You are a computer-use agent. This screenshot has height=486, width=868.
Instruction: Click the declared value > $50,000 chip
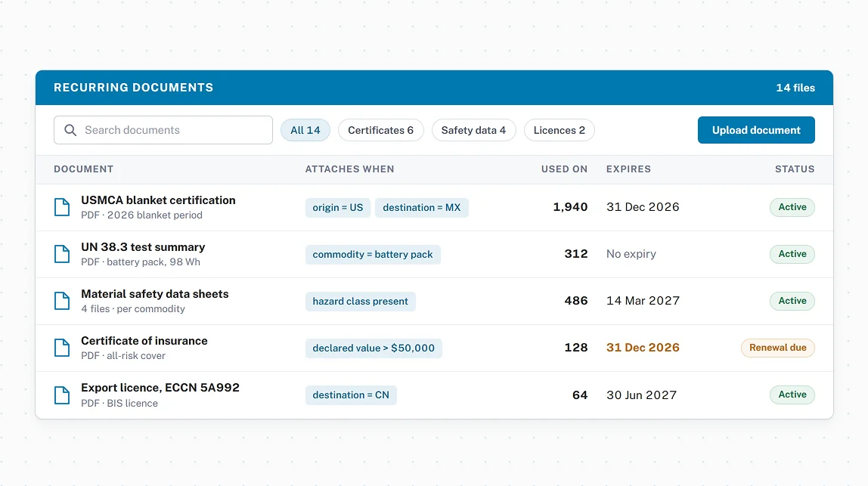(x=374, y=348)
